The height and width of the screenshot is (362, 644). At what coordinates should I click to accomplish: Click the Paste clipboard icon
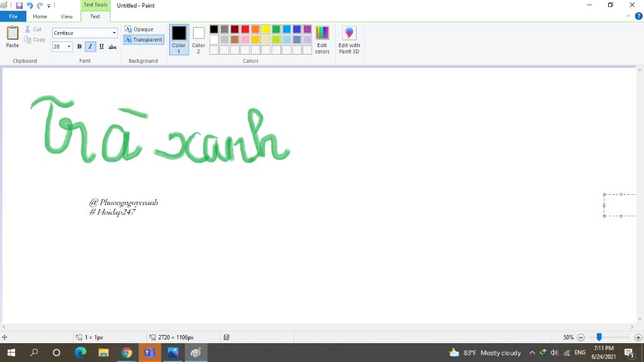click(13, 33)
